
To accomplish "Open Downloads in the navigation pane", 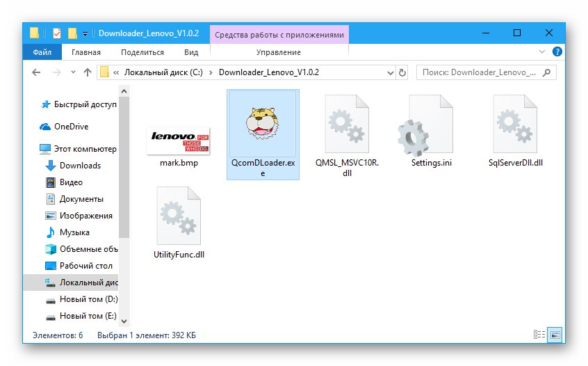I will pos(80,166).
